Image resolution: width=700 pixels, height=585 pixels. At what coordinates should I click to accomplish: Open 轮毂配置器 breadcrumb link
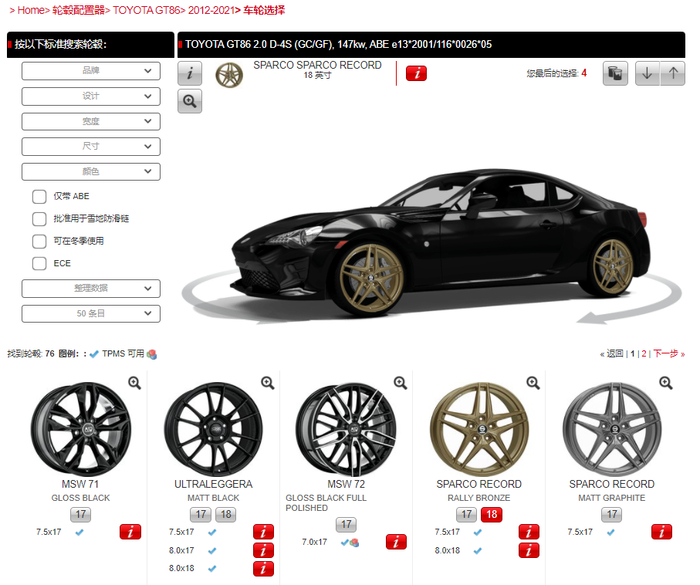[78, 10]
